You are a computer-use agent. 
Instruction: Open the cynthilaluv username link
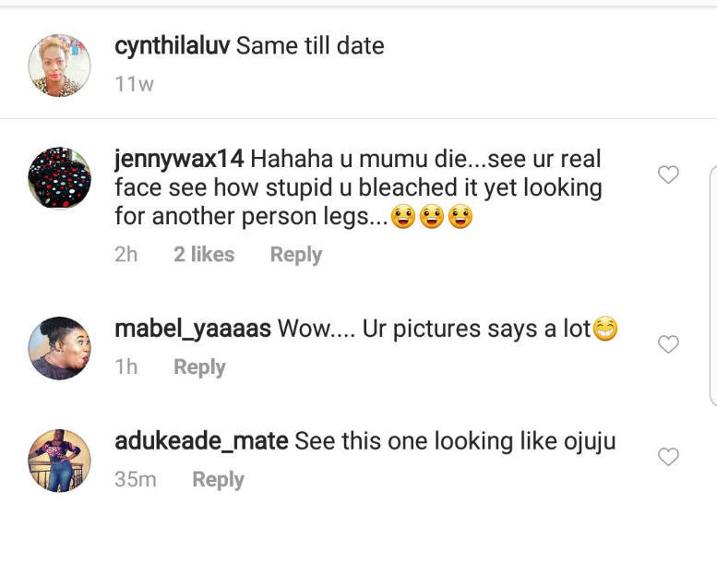coord(172,46)
